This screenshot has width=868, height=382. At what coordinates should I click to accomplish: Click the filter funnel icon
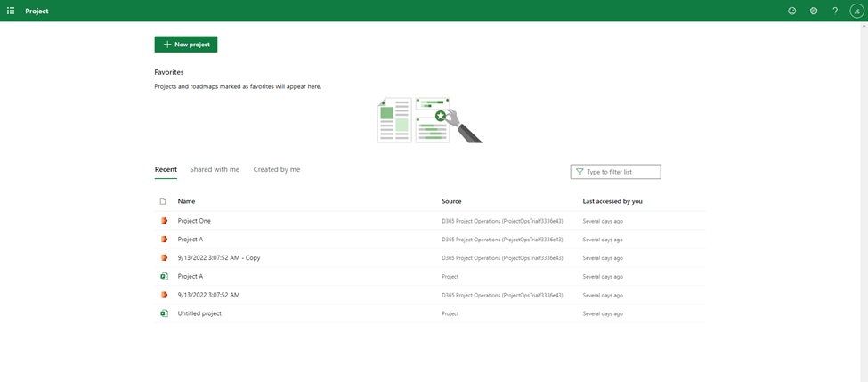(x=580, y=172)
